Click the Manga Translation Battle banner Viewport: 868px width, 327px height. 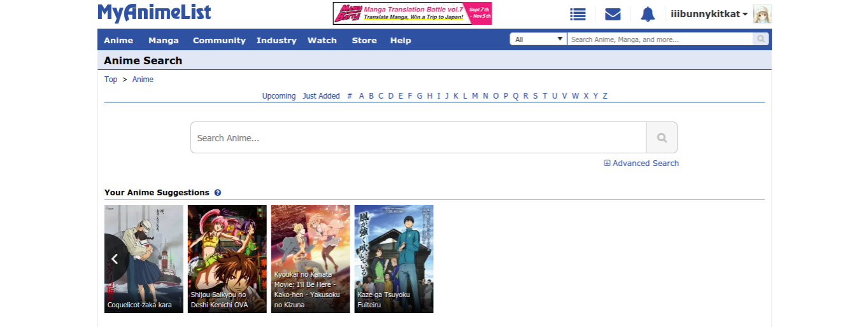pos(412,13)
